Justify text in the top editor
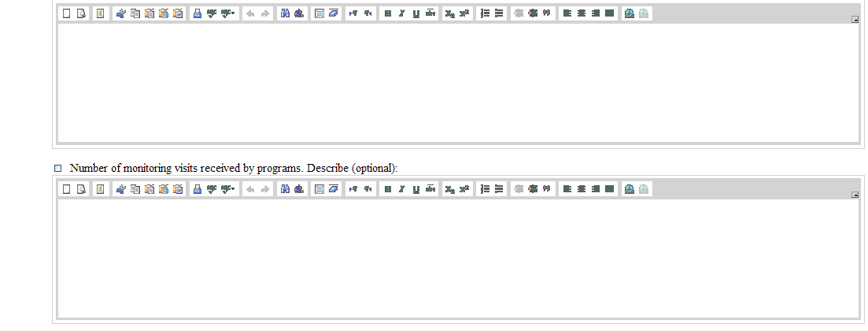 (609, 13)
